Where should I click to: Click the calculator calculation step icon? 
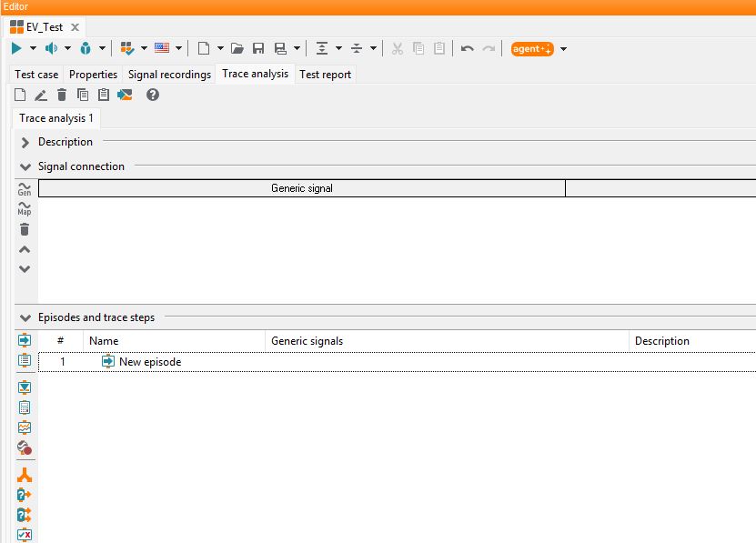click(25, 408)
